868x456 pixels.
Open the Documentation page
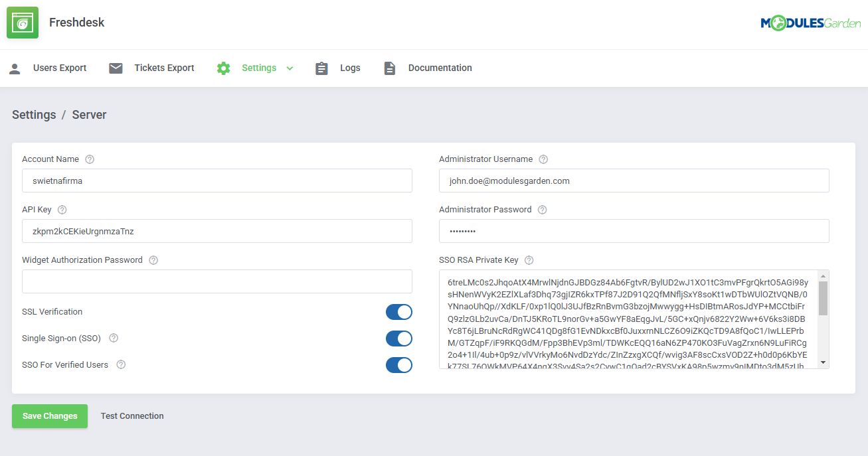[x=440, y=67]
